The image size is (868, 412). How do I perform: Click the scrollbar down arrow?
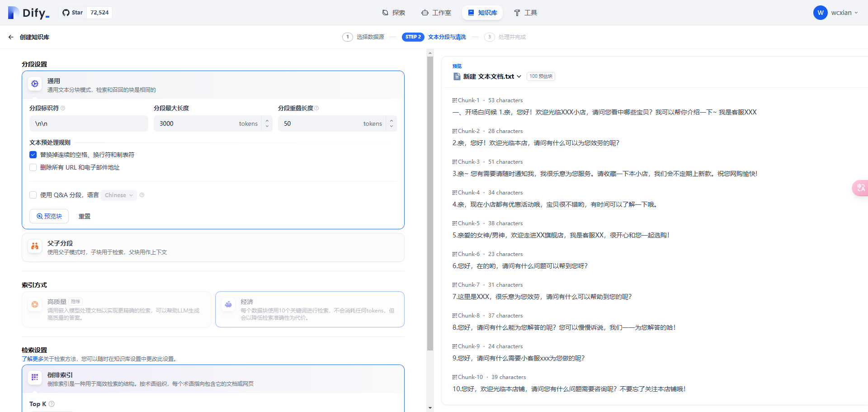click(430, 408)
